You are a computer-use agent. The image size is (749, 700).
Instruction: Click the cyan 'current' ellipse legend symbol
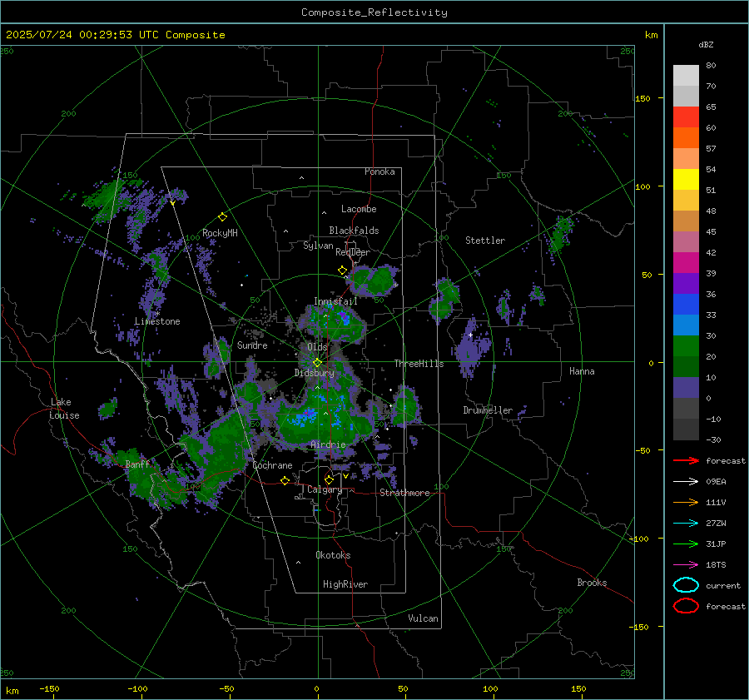686,585
